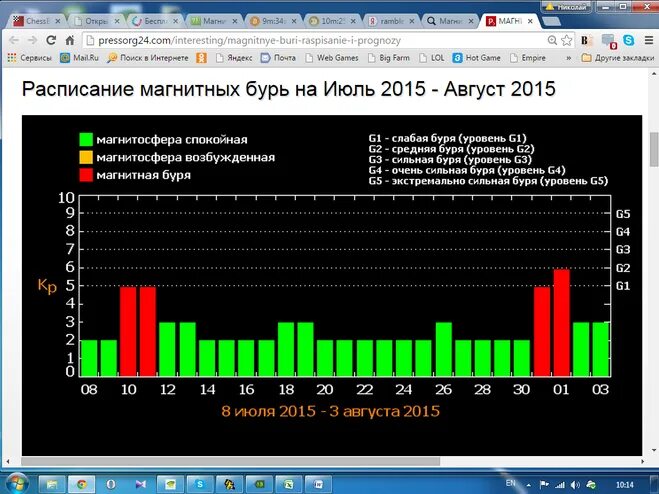Click the green 'магнитосфера спокойная' legend swatch

[x=86, y=140]
